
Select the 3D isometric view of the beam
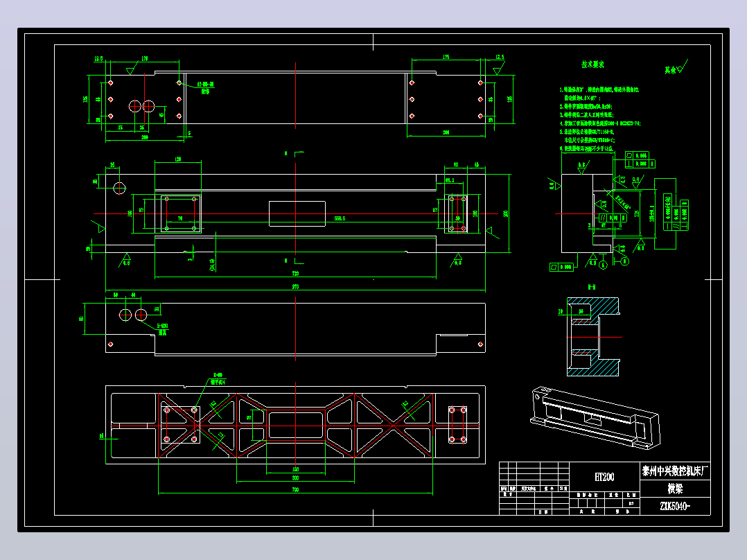[595, 417]
